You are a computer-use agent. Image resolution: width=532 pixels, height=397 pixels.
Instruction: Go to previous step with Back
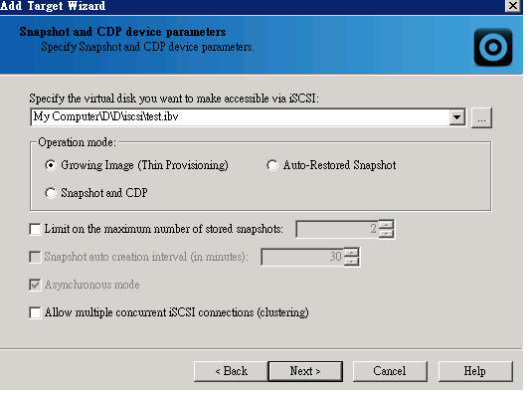(232, 371)
